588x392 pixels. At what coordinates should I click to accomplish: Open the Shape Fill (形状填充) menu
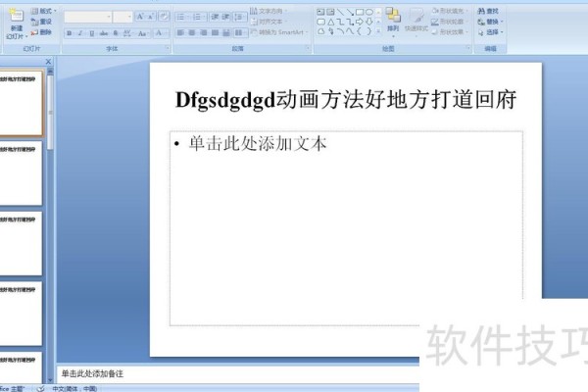[450, 11]
